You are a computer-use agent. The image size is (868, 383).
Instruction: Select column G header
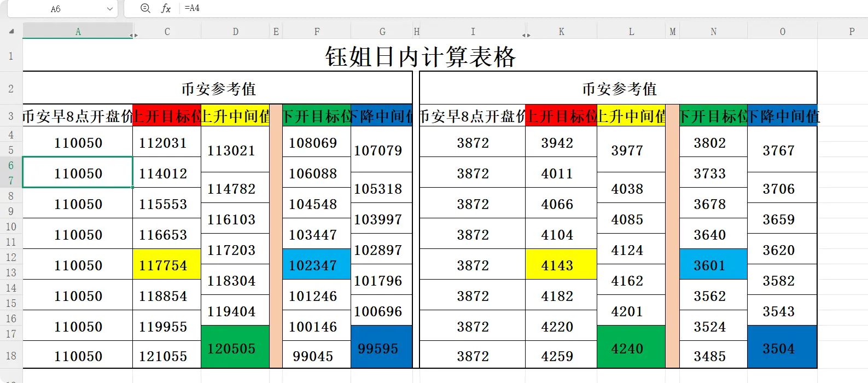[x=382, y=32]
